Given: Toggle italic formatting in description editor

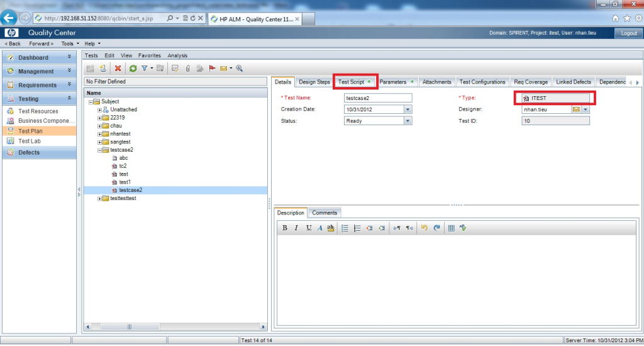Looking at the screenshot, I should [x=296, y=228].
